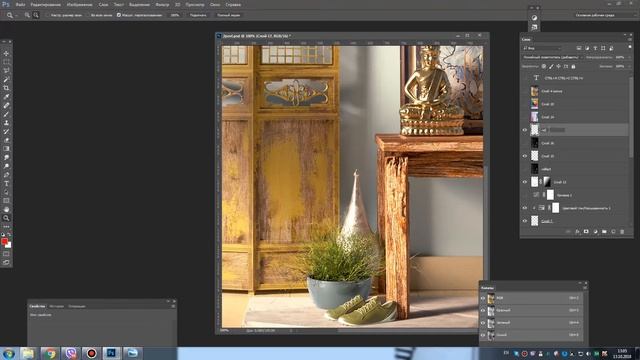The height and width of the screenshot is (360, 640).
Task: Select the Magic Wand tool
Action: pos(6,79)
